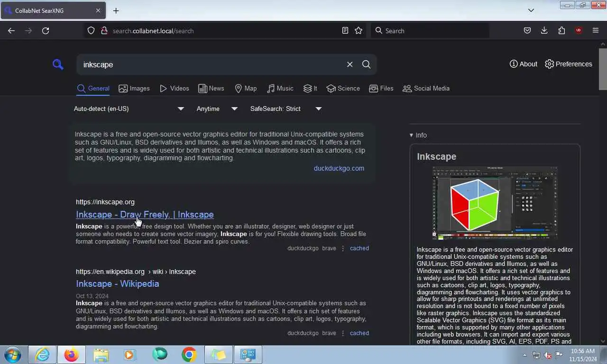
Task: Click the Firefox taskbar icon
Action: pos(72,355)
